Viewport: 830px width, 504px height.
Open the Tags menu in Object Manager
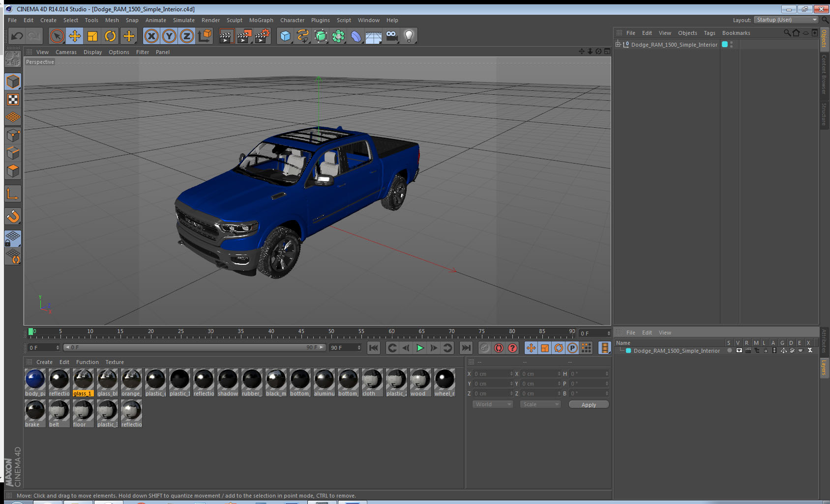coord(710,33)
